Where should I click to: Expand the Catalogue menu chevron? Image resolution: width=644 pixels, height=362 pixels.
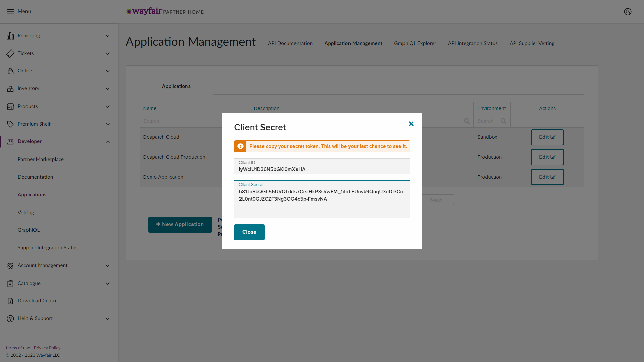click(108, 284)
